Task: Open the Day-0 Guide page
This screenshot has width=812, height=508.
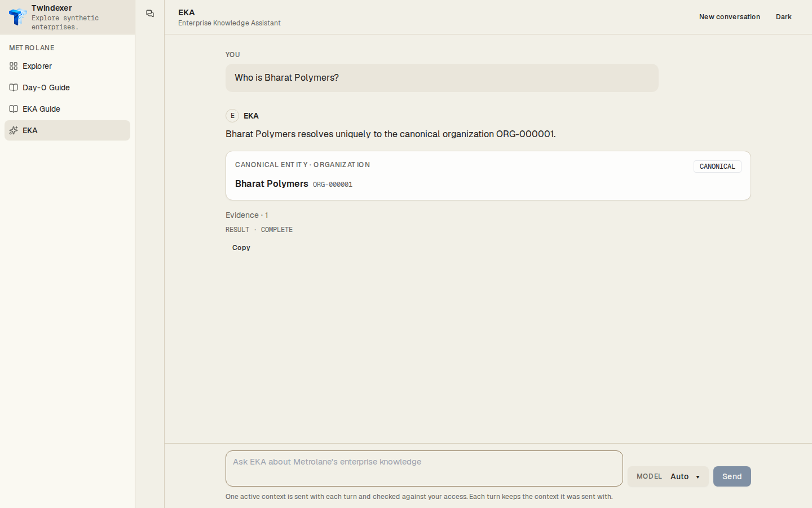Action: click(67, 87)
